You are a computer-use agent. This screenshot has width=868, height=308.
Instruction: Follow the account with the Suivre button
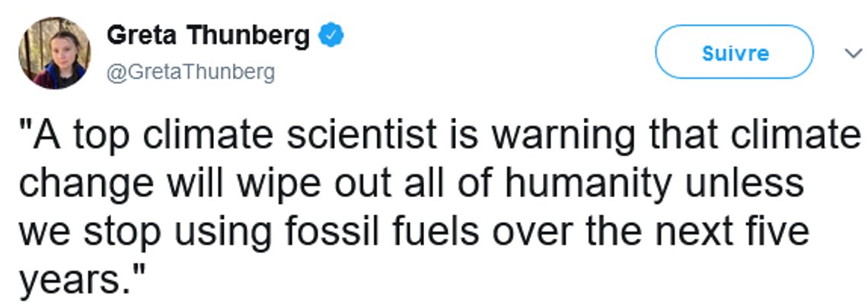pos(735,52)
